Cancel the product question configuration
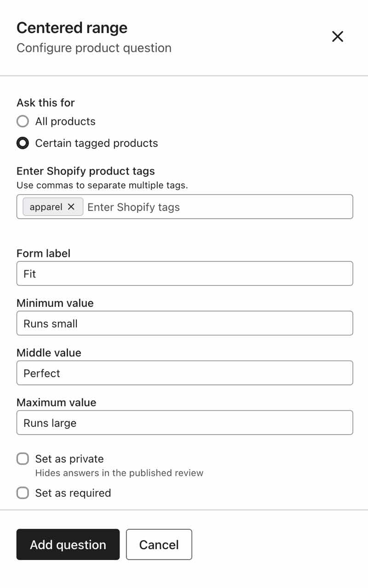Viewport: 368px width, 588px height. coord(159,544)
